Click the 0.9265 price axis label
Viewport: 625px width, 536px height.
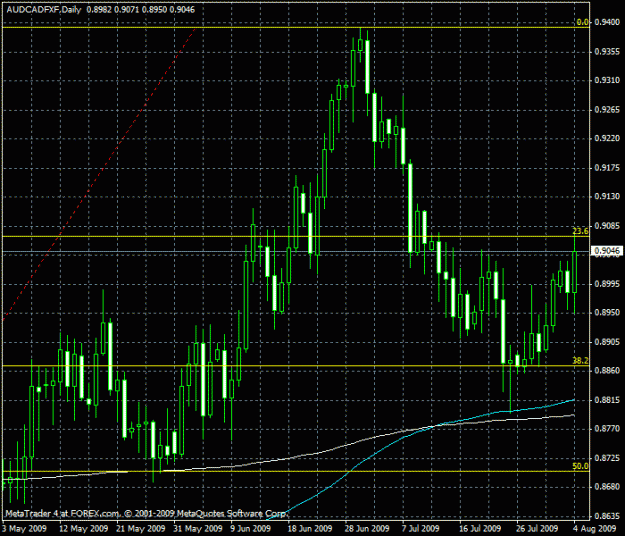click(607, 110)
